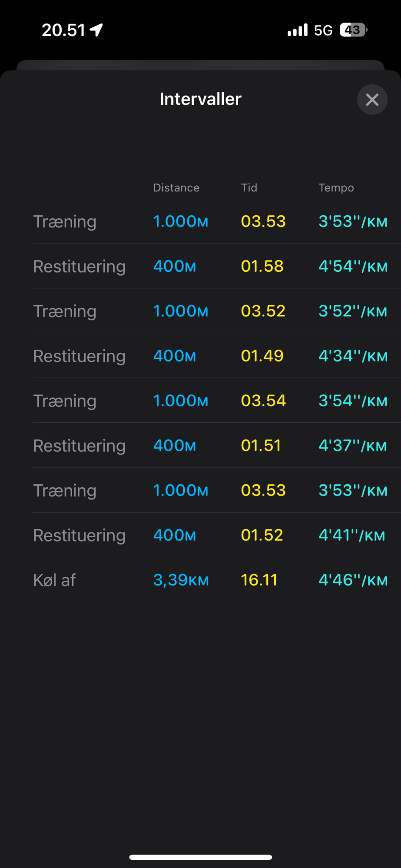This screenshot has height=868, width=401.
Task: Select first Træning row with time 03.53
Action: tap(217, 221)
